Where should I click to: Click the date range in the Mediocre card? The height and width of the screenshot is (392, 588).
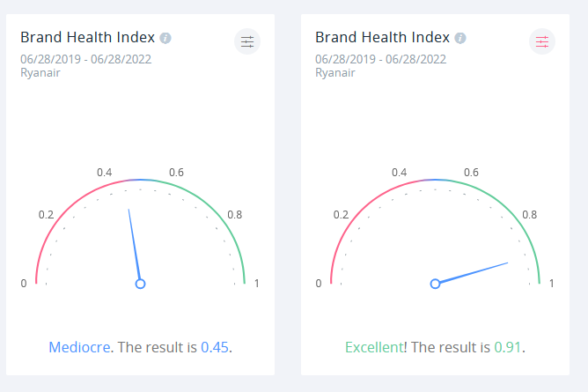click(x=85, y=59)
